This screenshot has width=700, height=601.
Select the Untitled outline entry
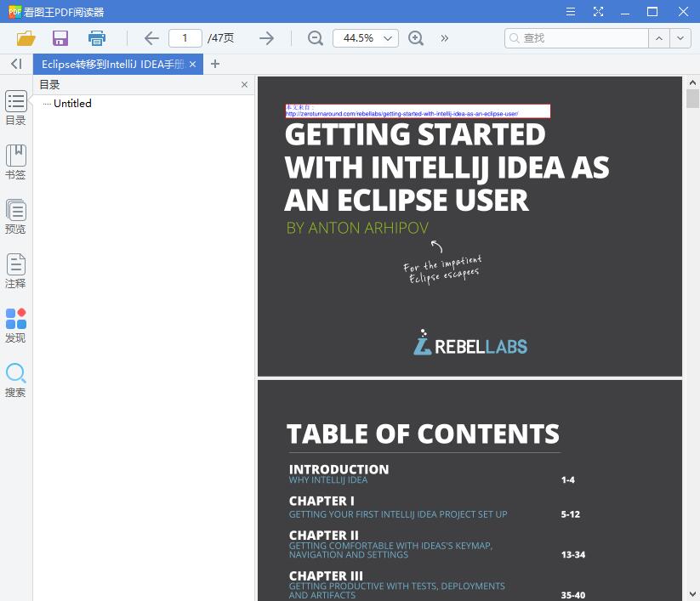coord(72,104)
